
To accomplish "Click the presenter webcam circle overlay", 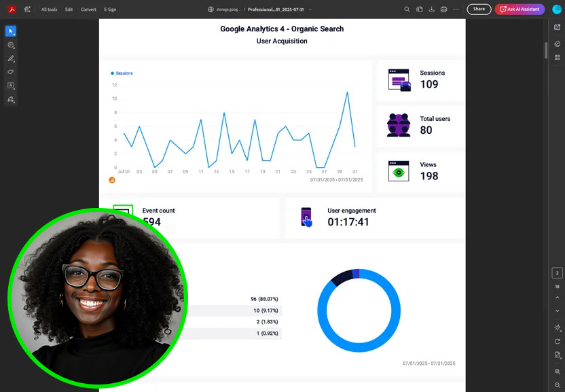I will (97, 298).
